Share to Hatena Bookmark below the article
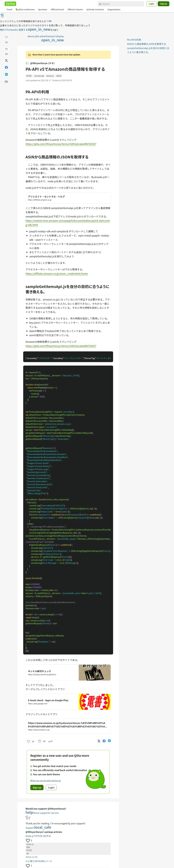 pos(109,741)
